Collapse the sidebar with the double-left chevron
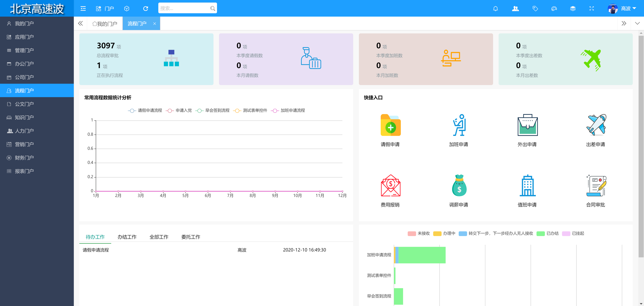This screenshot has height=306, width=644. 80,23
